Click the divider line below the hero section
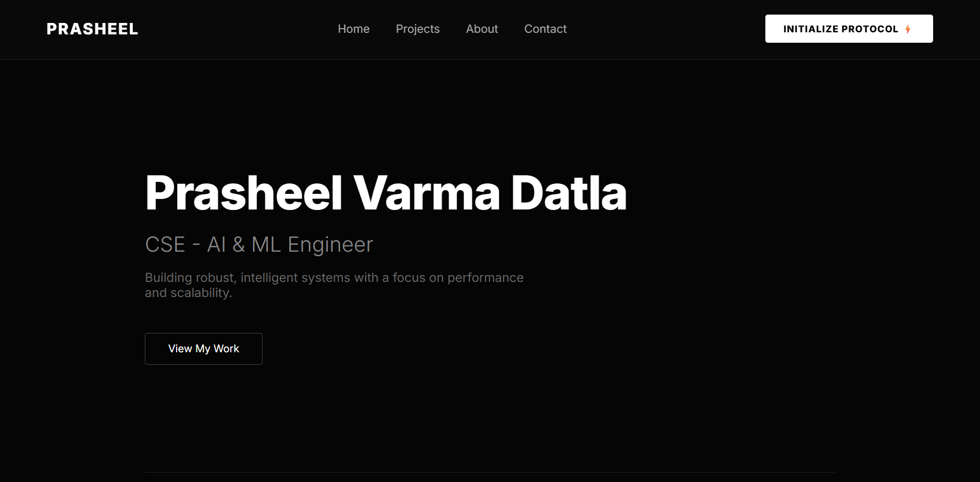The image size is (980, 482). click(x=490, y=473)
